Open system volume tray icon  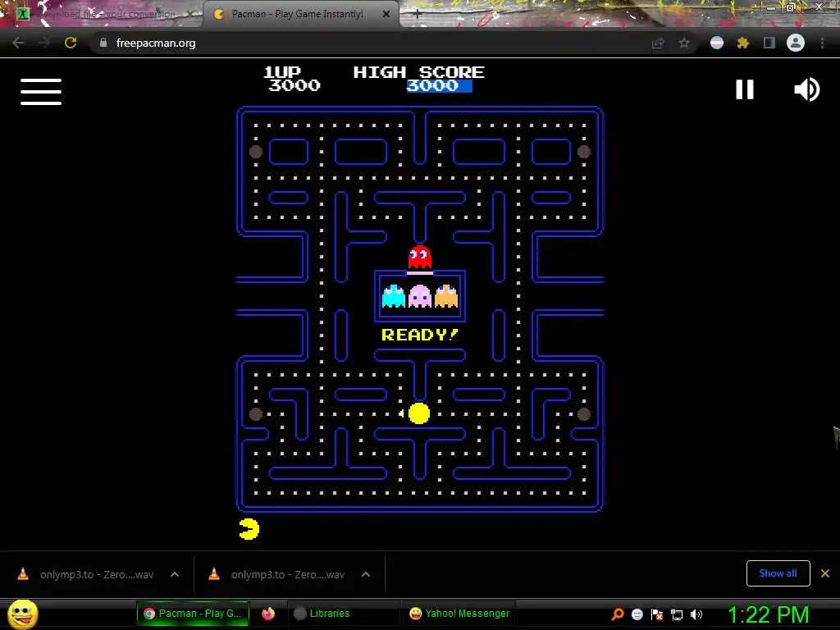696,614
